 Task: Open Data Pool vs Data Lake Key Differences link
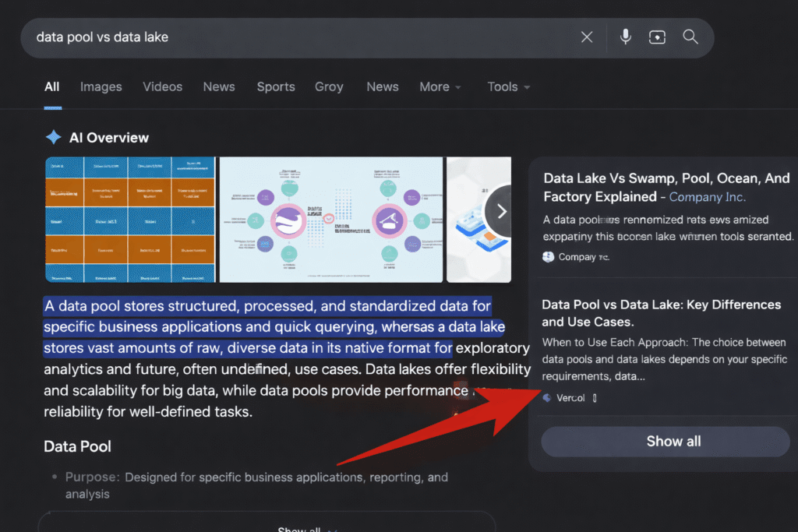tap(661, 313)
